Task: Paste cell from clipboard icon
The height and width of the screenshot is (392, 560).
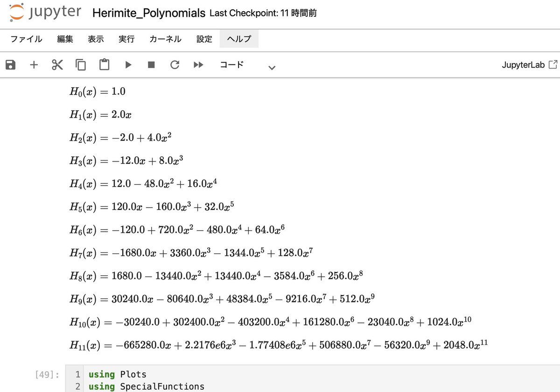Action: click(x=105, y=65)
